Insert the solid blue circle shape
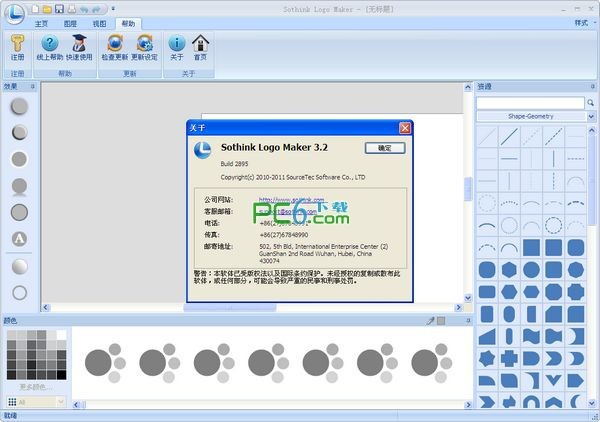Screen dimensions: 600x422 [x=532, y=270]
